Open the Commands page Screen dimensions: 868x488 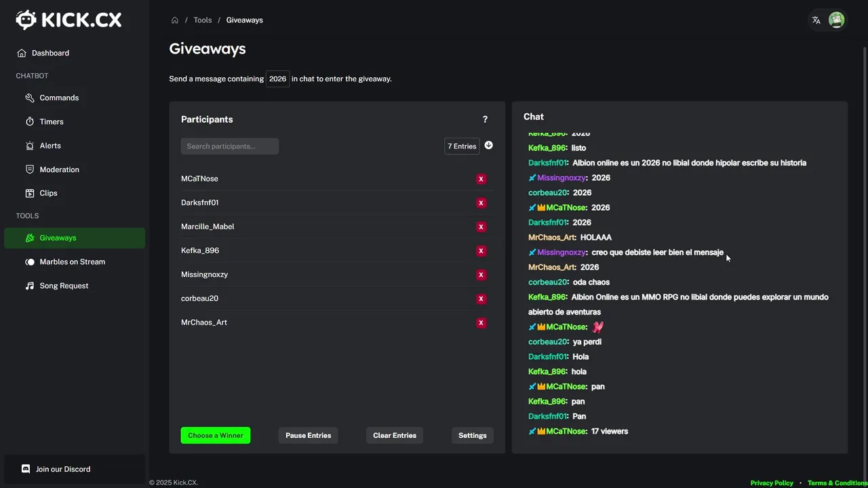[59, 98]
